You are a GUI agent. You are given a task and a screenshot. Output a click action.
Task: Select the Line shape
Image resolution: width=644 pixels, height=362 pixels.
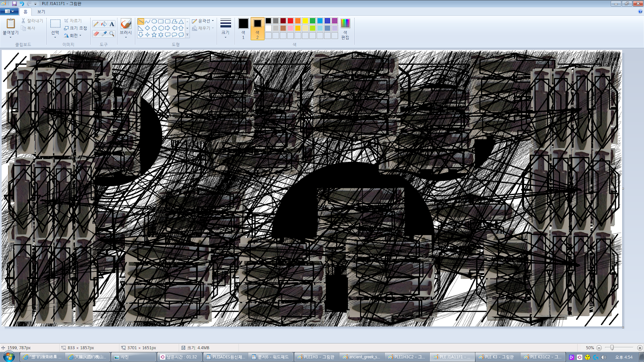coord(141,22)
